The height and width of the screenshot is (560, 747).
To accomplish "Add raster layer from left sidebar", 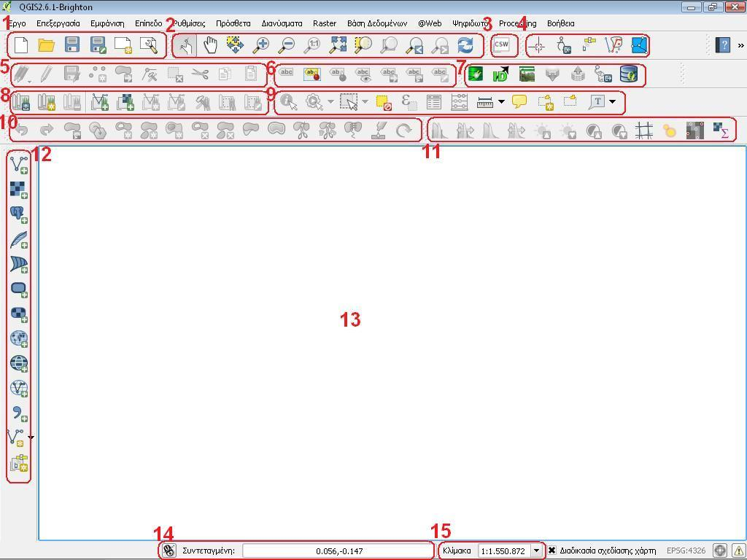I will coord(19,190).
